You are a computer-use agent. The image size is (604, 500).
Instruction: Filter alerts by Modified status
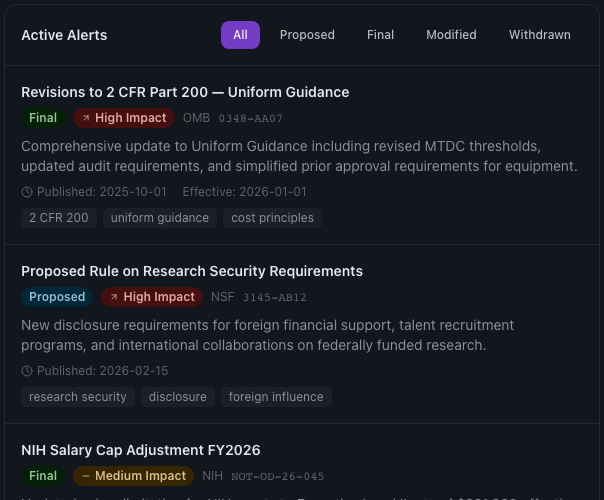451,35
